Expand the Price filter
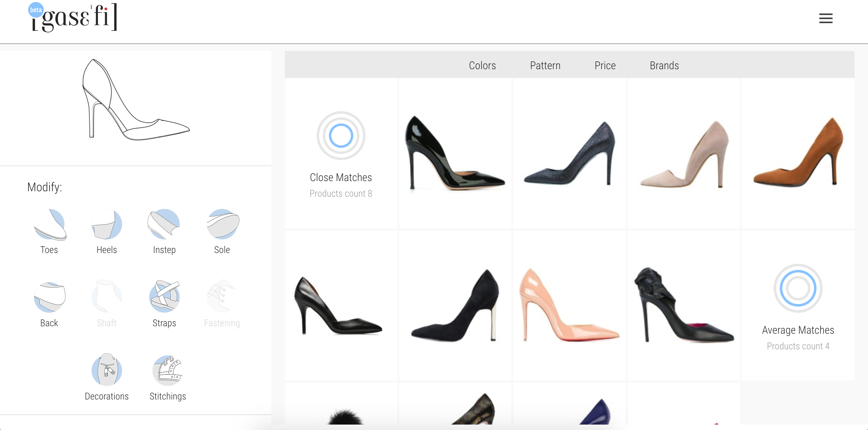 pyautogui.click(x=605, y=65)
